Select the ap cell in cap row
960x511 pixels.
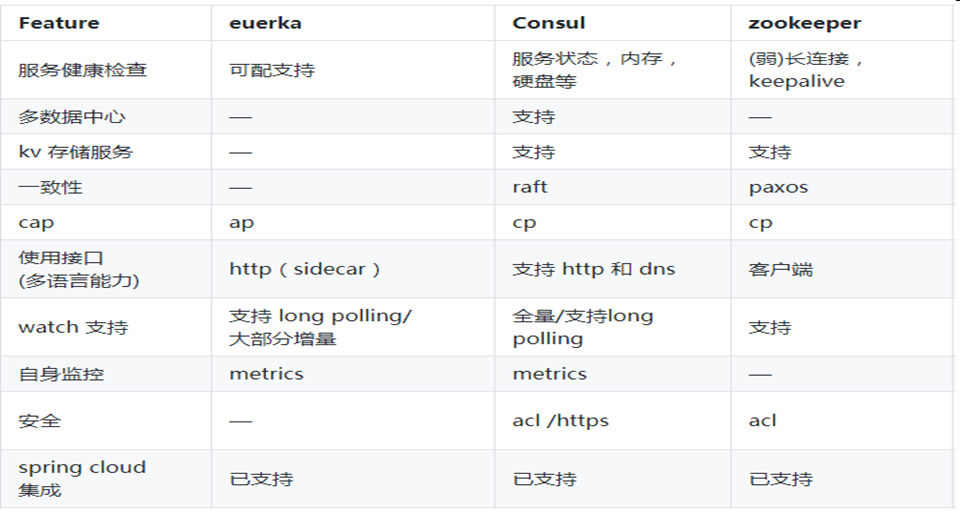click(x=241, y=223)
